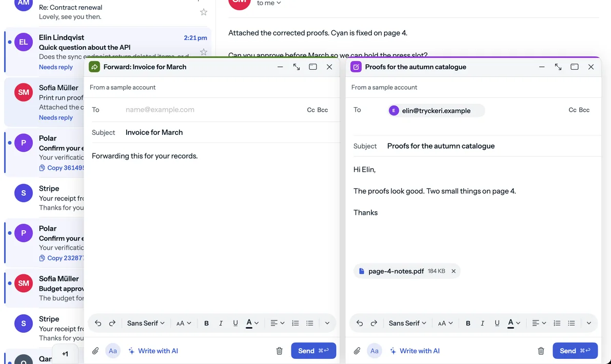Open alignment dropdown in Proofs composer
This screenshot has width=611, height=364.
539,323
